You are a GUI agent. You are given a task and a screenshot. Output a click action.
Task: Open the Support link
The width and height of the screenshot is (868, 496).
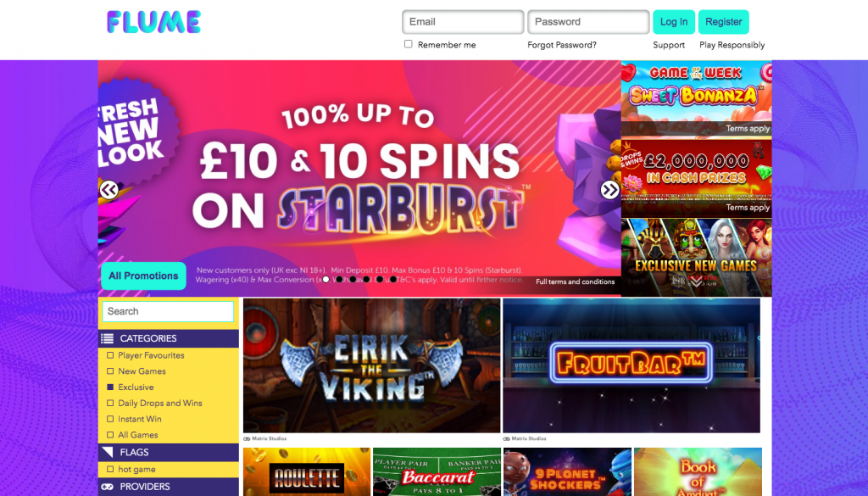pyautogui.click(x=669, y=45)
